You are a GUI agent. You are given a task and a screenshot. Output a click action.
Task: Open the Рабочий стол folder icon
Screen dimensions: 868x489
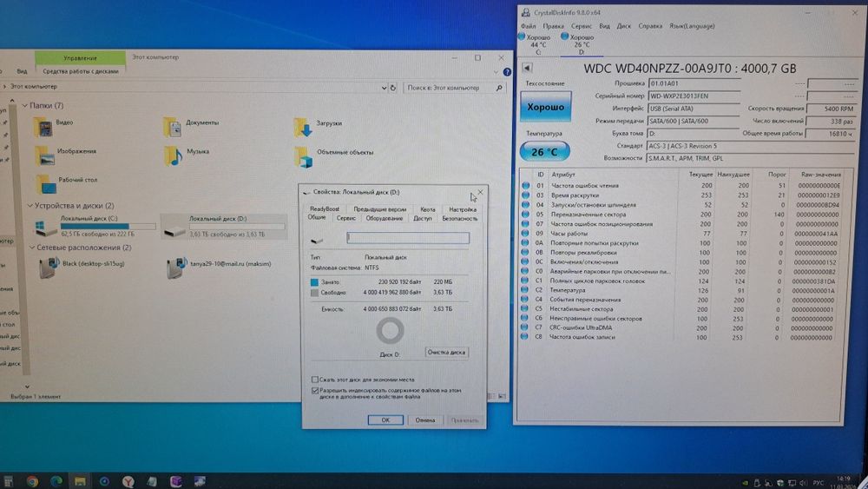point(47,184)
